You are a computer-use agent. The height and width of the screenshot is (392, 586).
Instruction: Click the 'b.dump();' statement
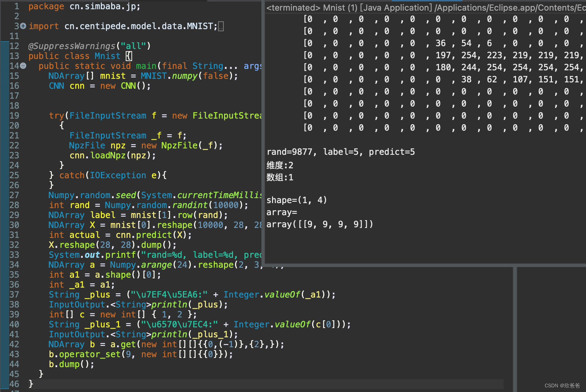click(72, 364)
